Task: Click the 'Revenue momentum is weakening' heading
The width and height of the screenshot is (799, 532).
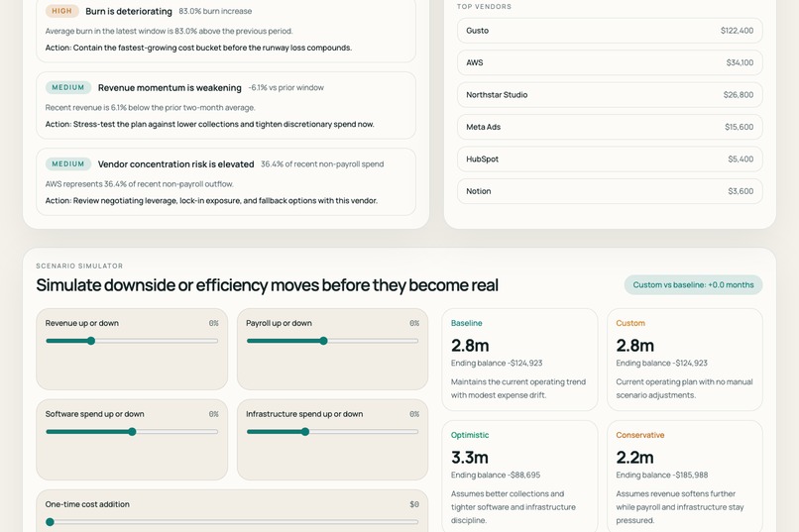Action: [170, 87]
